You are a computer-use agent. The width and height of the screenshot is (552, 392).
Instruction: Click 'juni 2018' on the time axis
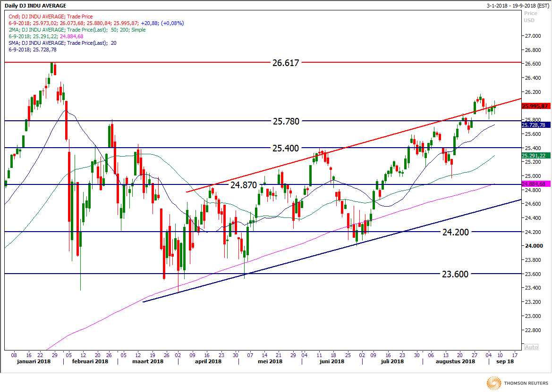tap(332, 361)
